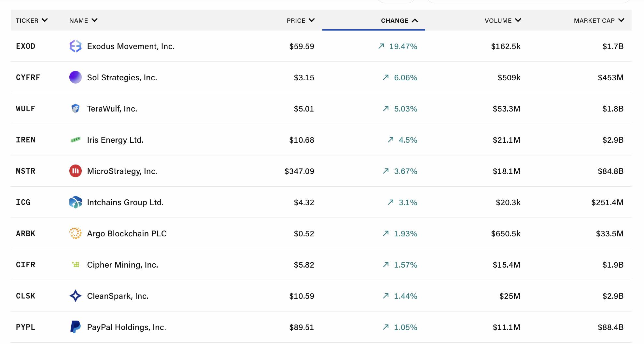Select the EXOD ticker symbol
This screenshot has height=344, width=644.
click(26, 46)
